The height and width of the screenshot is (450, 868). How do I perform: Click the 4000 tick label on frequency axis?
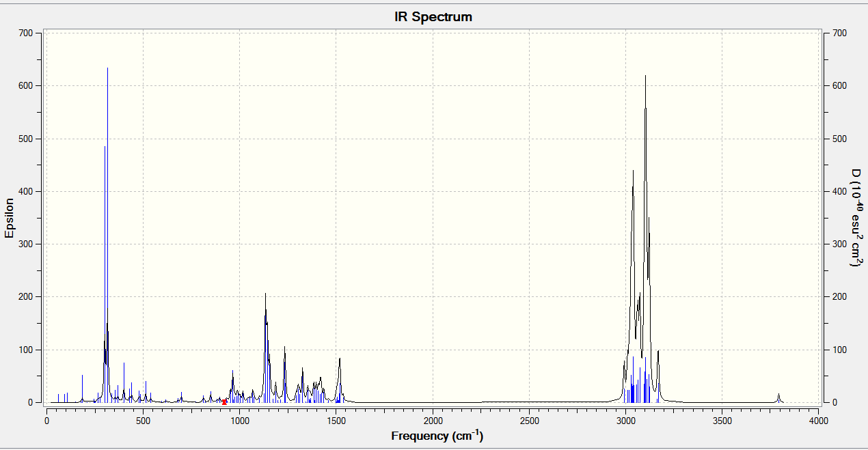pyautogui.click(x=819, y=421)
